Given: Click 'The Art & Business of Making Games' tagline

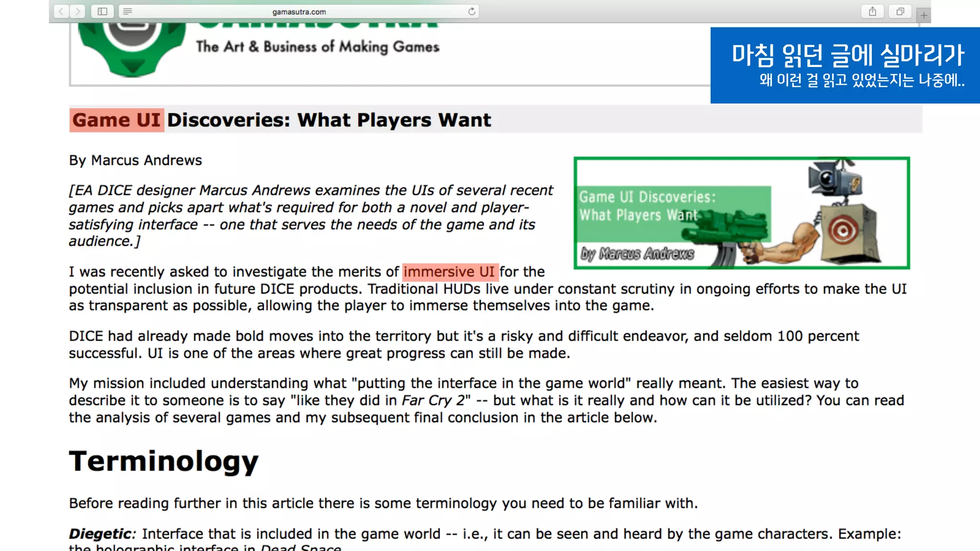Looking at the screenshot, I should [x=318, y=47].
